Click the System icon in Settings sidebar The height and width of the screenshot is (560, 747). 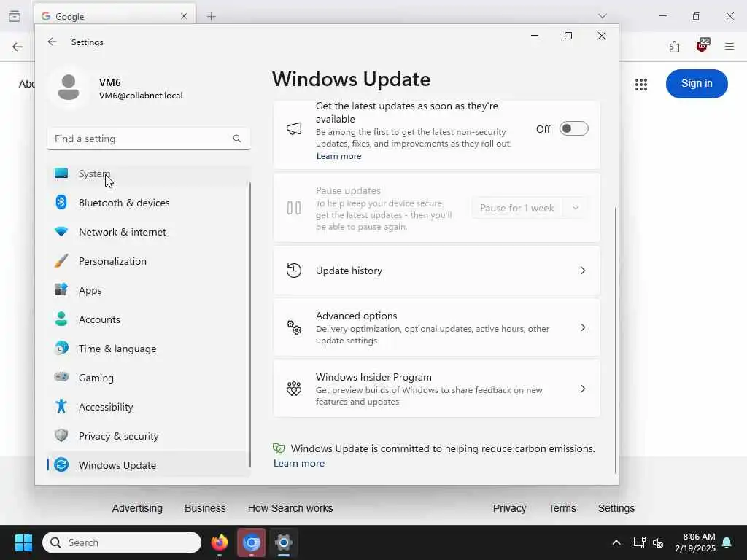[x=61, y=173]
